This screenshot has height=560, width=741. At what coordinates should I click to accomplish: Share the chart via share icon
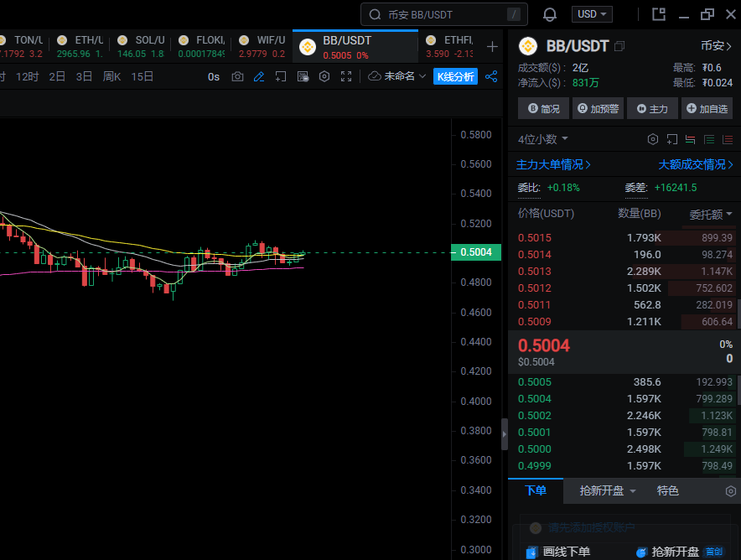click(x=491, y=76)
